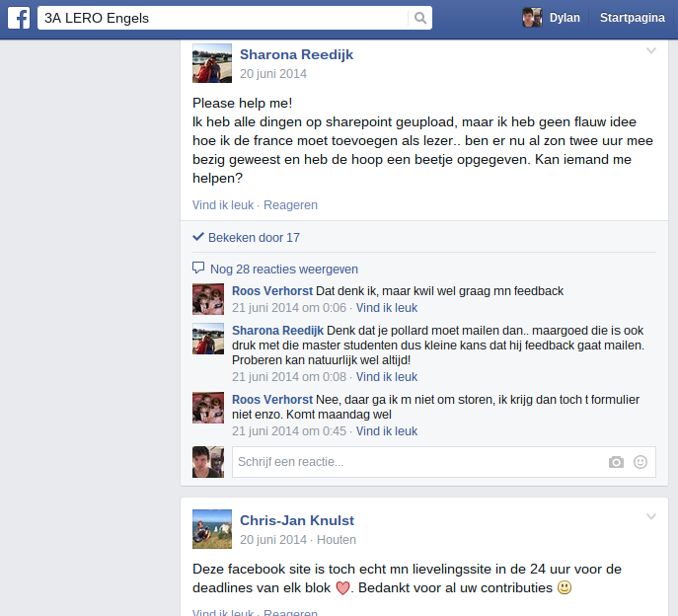Expand options chevron on Chris-Jan's post
Screen dimensions: 678x616
pos(651,516)
